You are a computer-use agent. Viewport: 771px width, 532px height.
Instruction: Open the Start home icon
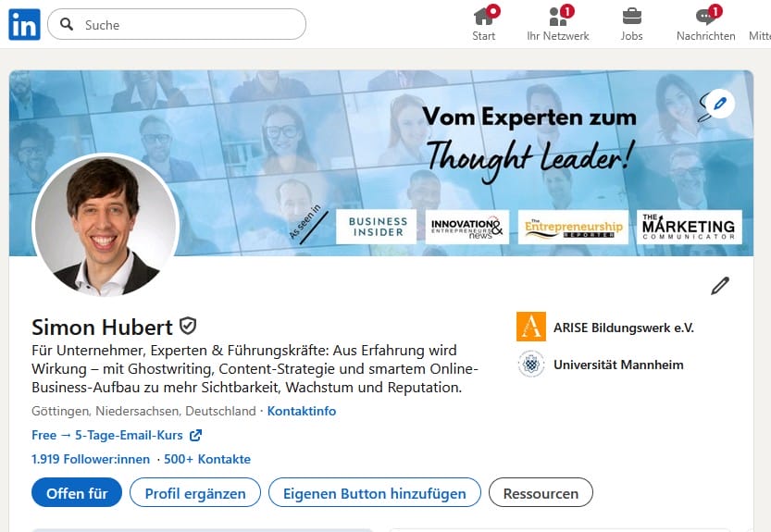(484, 17)
